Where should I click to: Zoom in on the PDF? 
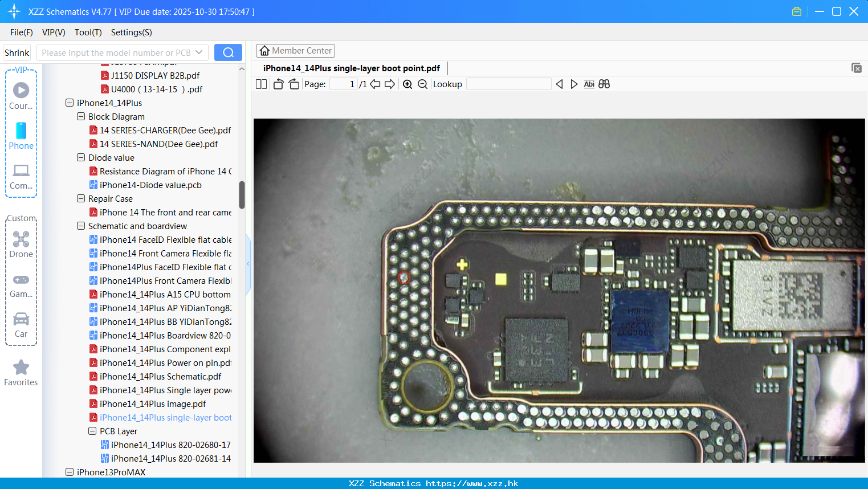pyautogui.click(x=407, y=84)
